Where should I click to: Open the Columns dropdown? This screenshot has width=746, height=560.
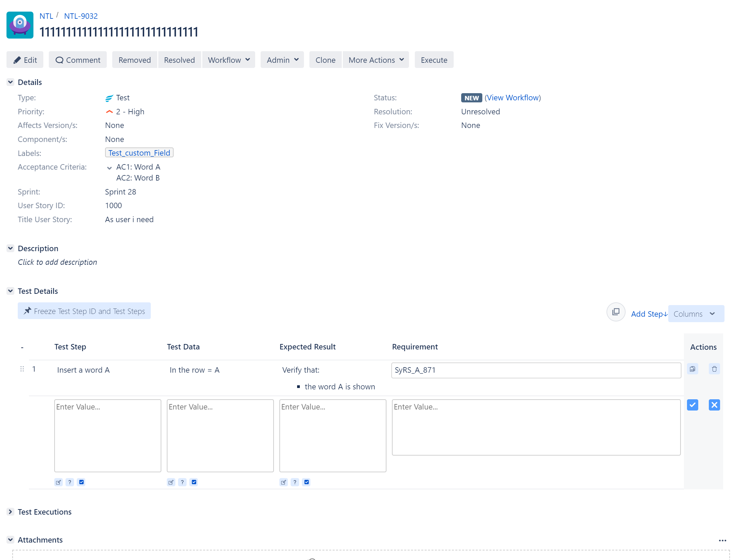[x=696, y=314]
